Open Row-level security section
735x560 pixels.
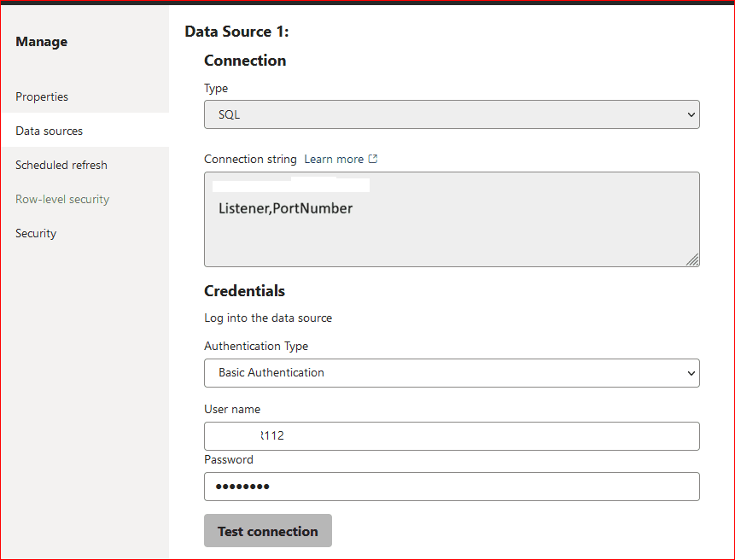tap(62, 199)
